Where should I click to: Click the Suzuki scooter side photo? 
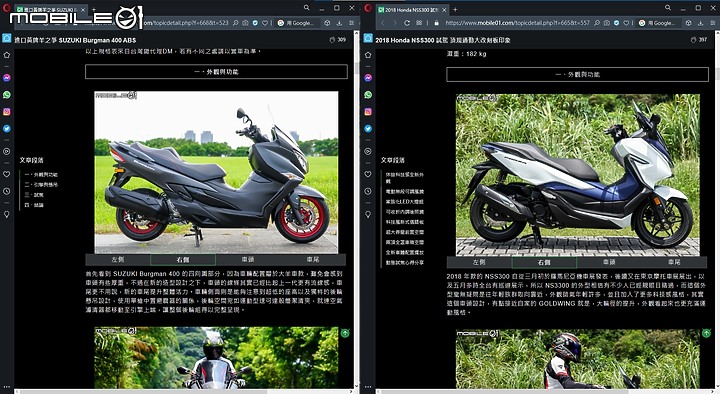coord(216,172)
